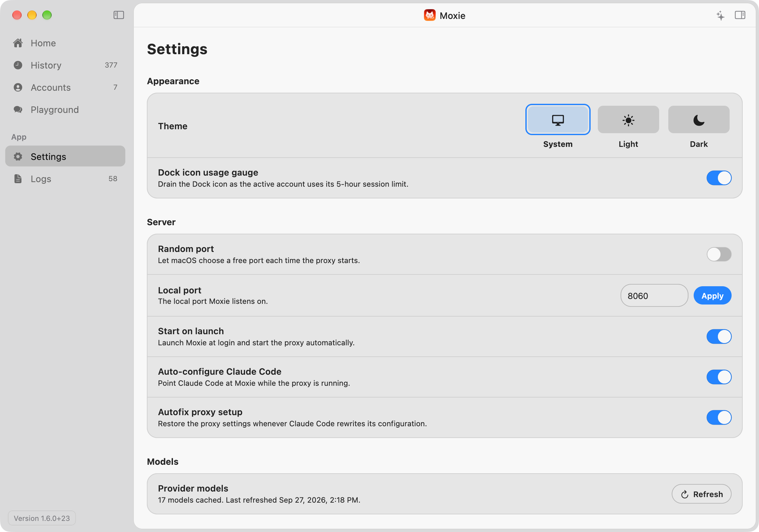This screenshot has width=759, height=532.
Task: Disable Start on launch toggle
Action: 719,336
